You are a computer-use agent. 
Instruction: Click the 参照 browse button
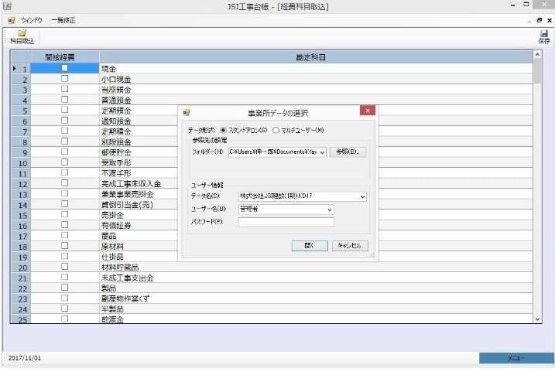click(348, 152)
